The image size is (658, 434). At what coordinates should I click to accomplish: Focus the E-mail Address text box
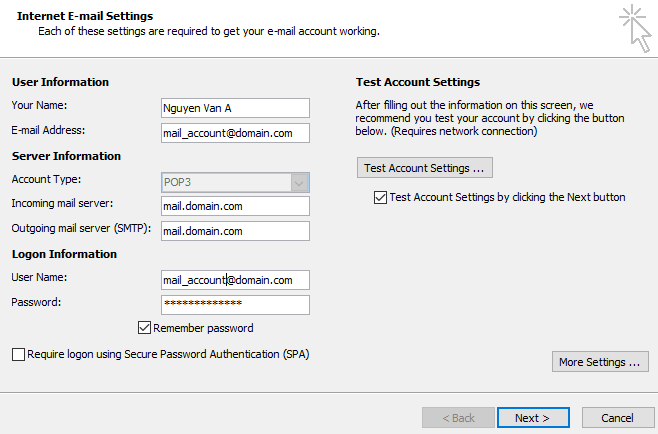[x=235, y=133]
